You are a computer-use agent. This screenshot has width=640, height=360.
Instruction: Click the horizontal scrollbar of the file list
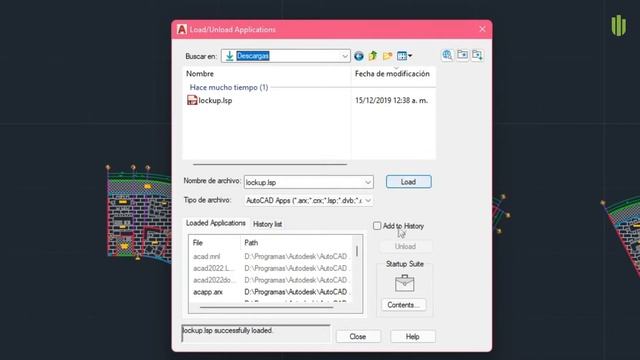coord(270,164)
